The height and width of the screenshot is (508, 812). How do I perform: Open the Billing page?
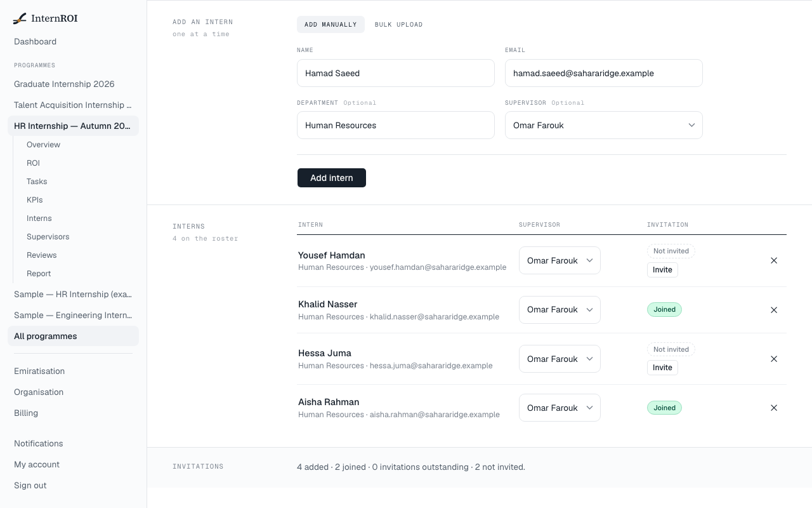[x=73, y=413]
